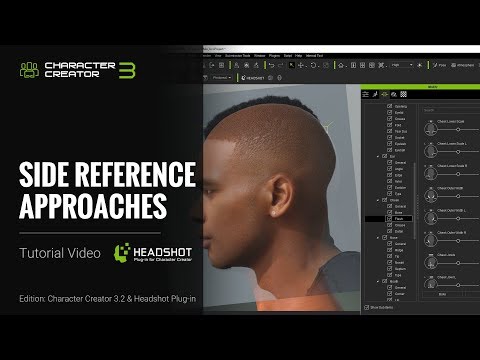Open the Material tab sphere icon
Screen dimensions: 480x360
(x=394, y=94)
